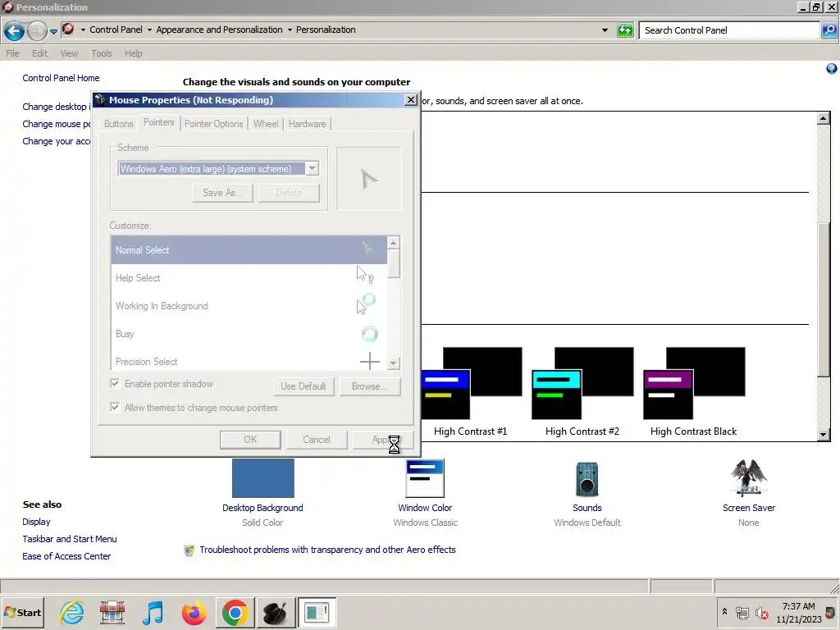Switch to the Wheel tab
This screenshot has height=630, width=840.
click(x=266, y=124)
